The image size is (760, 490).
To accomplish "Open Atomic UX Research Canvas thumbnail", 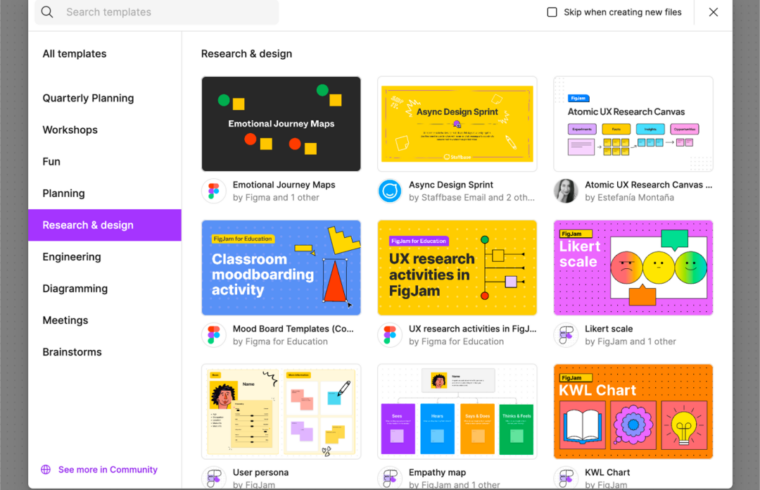I will click(633, 124).
